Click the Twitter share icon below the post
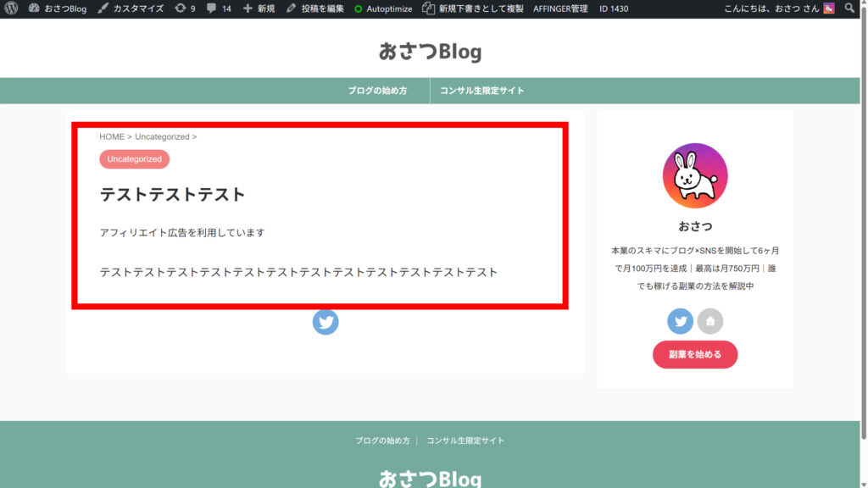The width and height of the screenshot is (868, 488). [x=325, y=321]
